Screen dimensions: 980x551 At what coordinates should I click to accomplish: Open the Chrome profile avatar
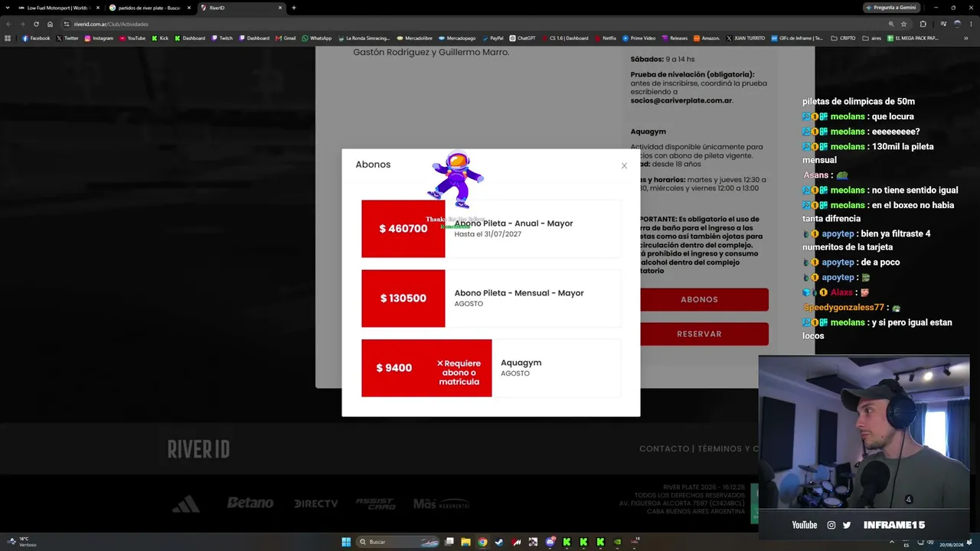coord(957,24)
